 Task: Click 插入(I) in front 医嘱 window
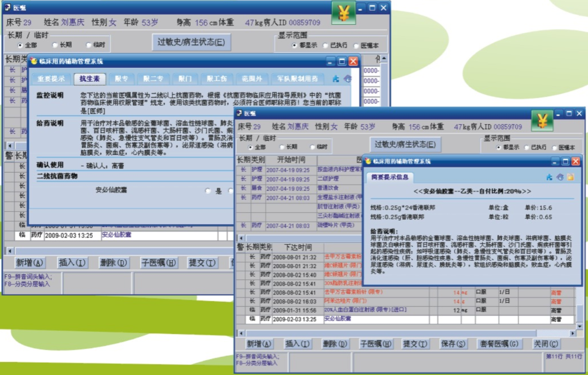pyautogui.click(x=297, y=344)
